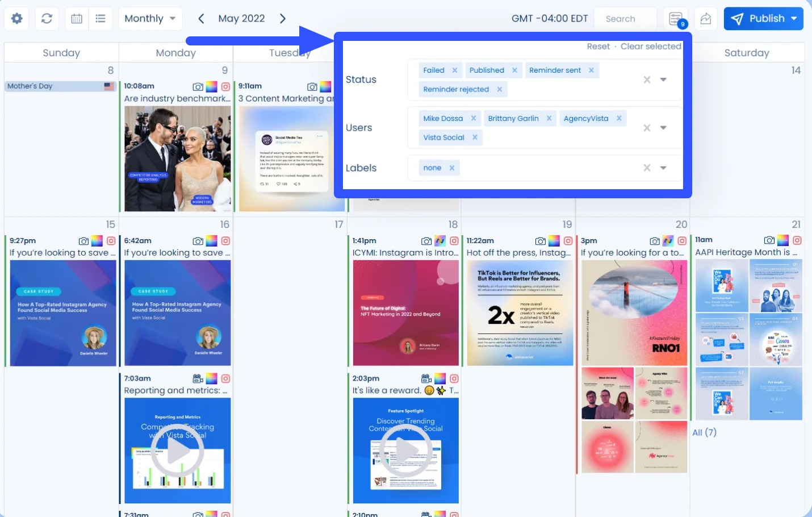This screenshot has width=812, height=517.
Task: Switch to list view using the list icon
Action: pos(101,18)
